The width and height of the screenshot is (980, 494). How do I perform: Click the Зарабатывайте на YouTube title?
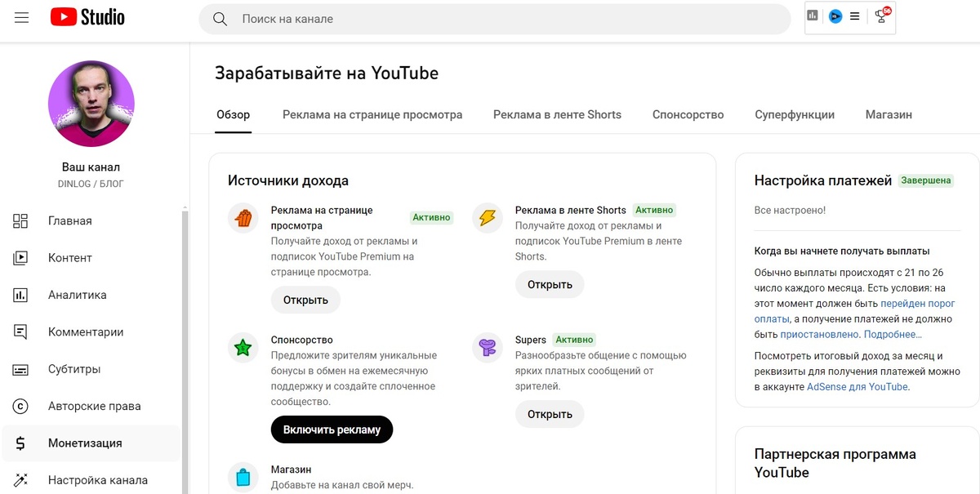pos(327,73)
